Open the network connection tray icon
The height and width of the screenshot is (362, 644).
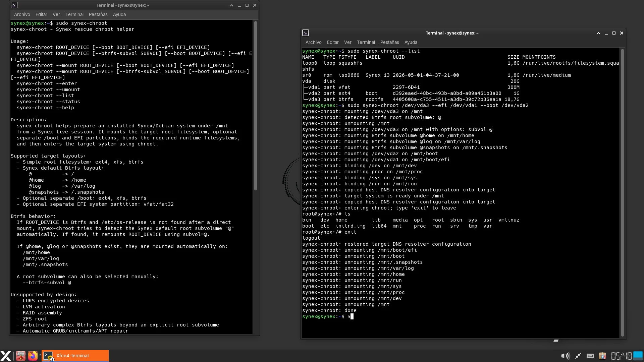pos(578,356)
